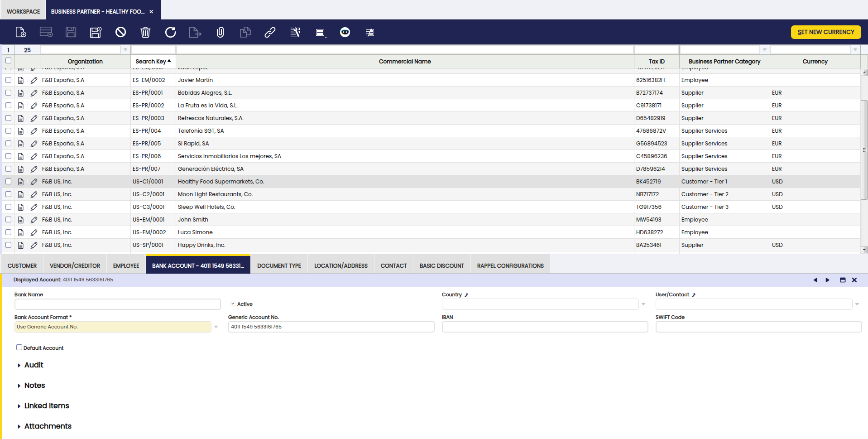Enable the Default Account checkbox
Viewport: 868px width, 439px height.
pos(19,347)
